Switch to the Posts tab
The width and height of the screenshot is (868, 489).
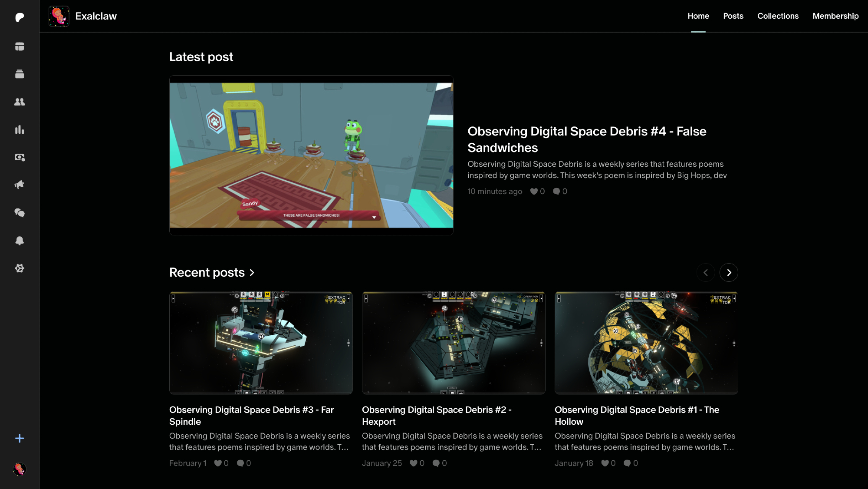[x=733, y=16]
